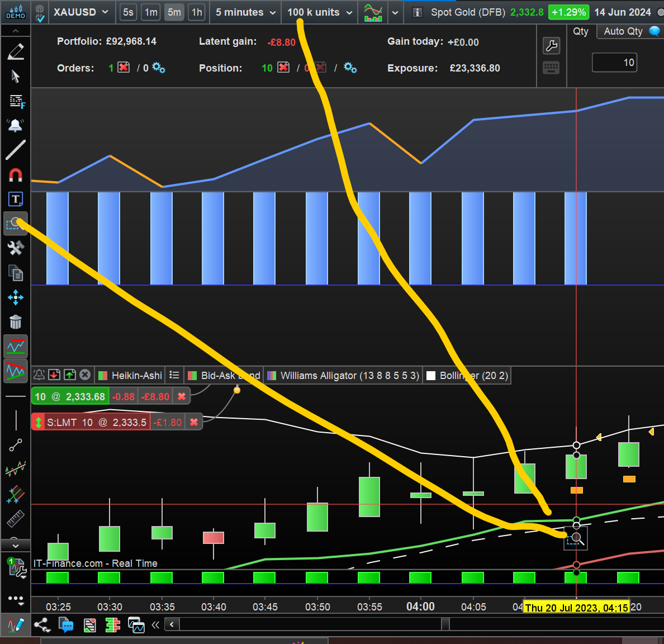Expand dropdown arrow next to indicators icon
The width and height of the screenshot is (664, 644).
pos(395,13)
